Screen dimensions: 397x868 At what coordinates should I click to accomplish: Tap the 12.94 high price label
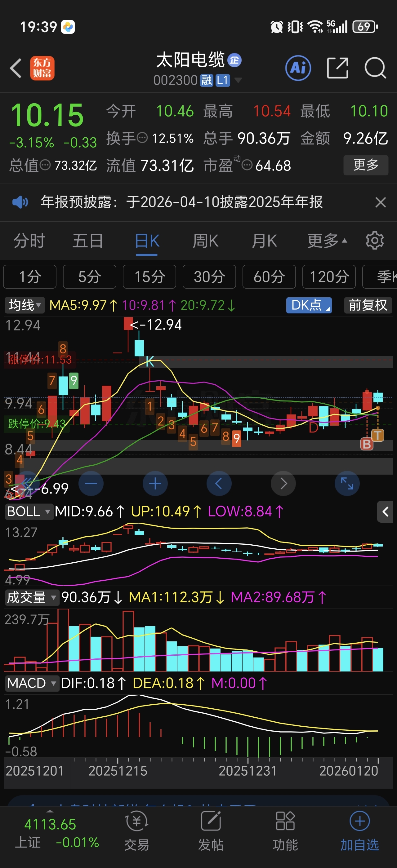(156, 325)
